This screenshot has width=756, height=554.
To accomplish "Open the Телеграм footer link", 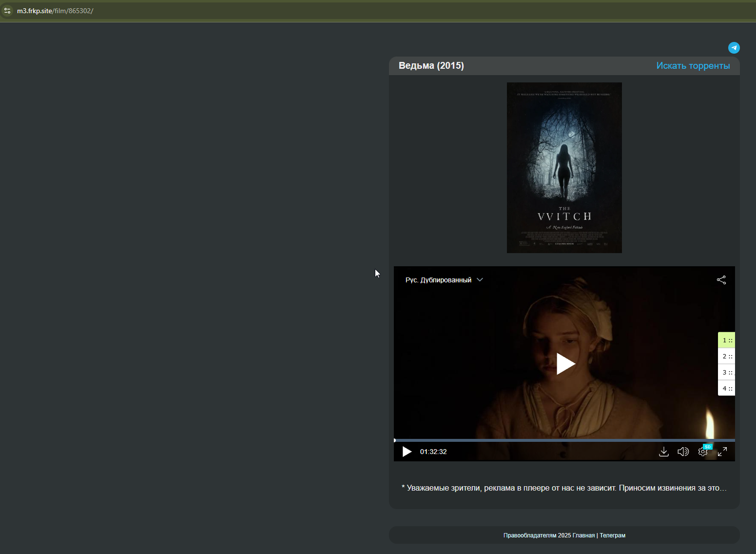I will pos(612,535).
